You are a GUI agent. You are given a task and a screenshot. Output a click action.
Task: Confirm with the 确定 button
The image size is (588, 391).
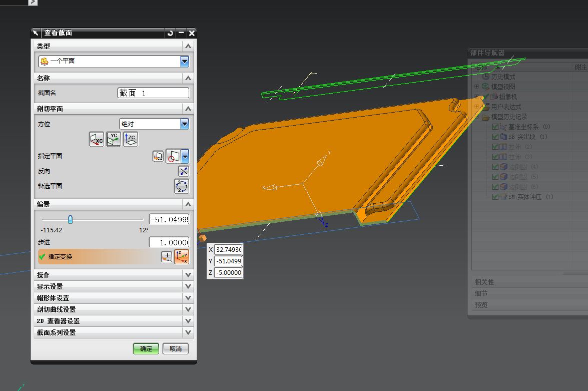(146, 348)
